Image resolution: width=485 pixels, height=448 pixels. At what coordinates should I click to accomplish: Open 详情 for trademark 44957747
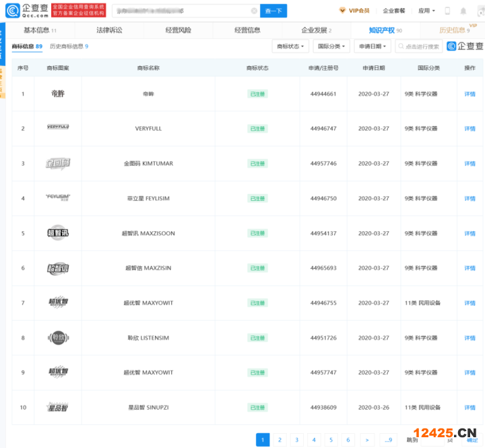click(470, 373)
